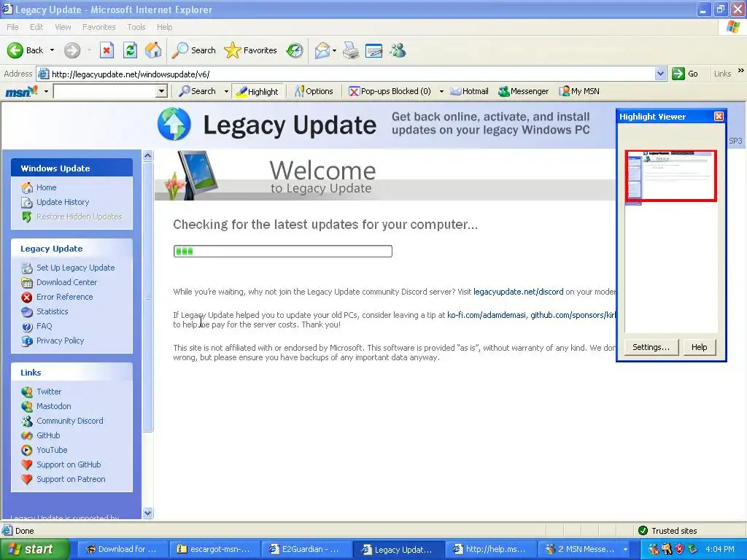The image size is (747, 560).
Task: Open the Mastodon sidebar link
Action: click(54, 406)
